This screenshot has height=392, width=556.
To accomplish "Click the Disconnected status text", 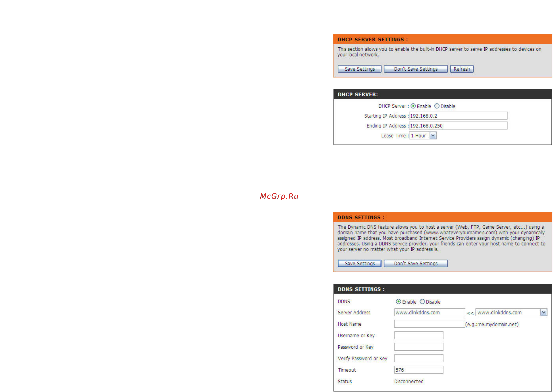I will [x=409, y=381].
